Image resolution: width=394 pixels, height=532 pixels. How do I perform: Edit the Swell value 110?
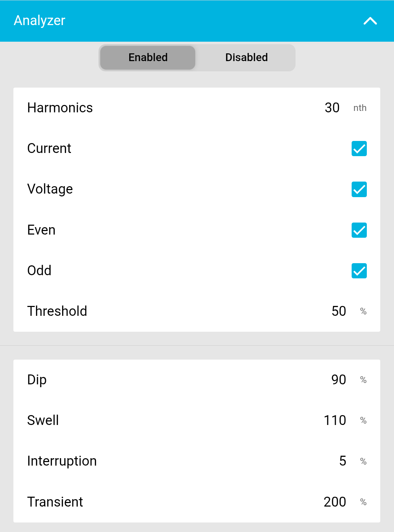335,420
